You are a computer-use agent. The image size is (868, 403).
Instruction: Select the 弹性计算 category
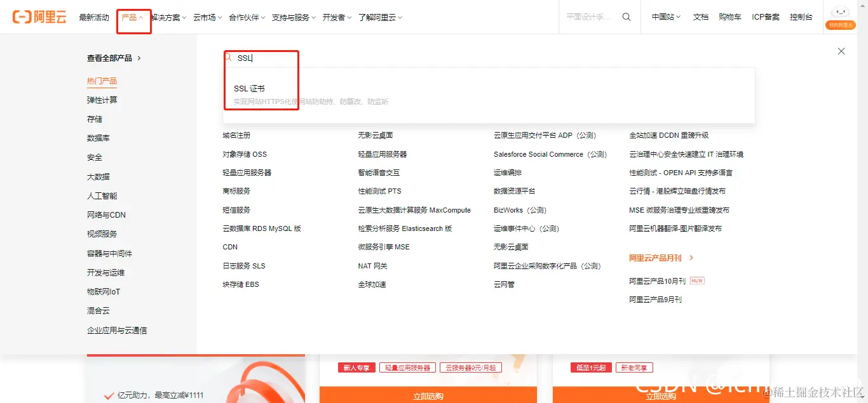pos(102,100)
